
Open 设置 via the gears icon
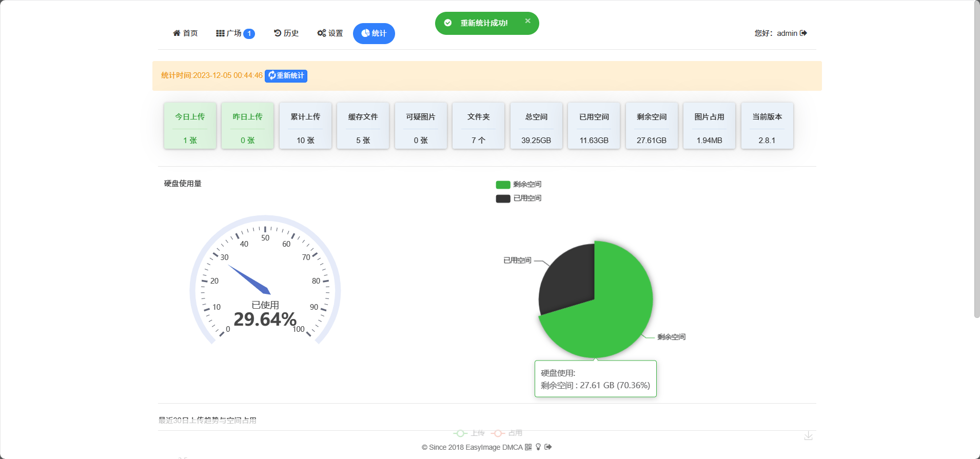click(x=322, y=33)
